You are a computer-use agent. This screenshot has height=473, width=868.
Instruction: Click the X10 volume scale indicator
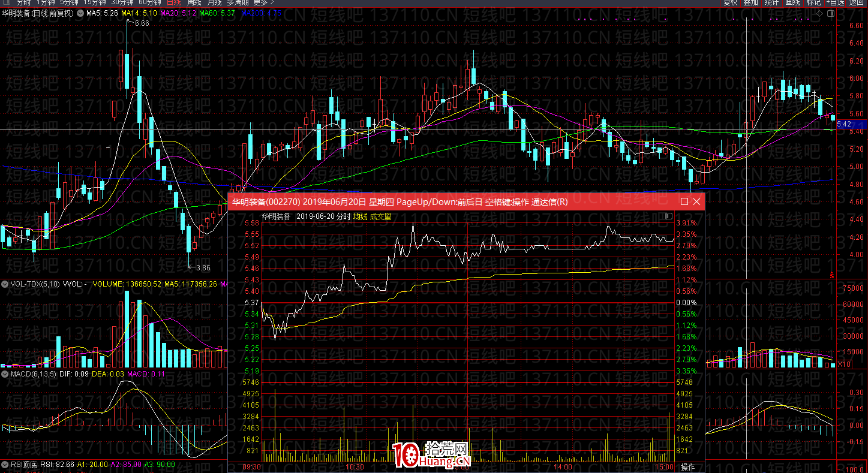tap(844, 364)
